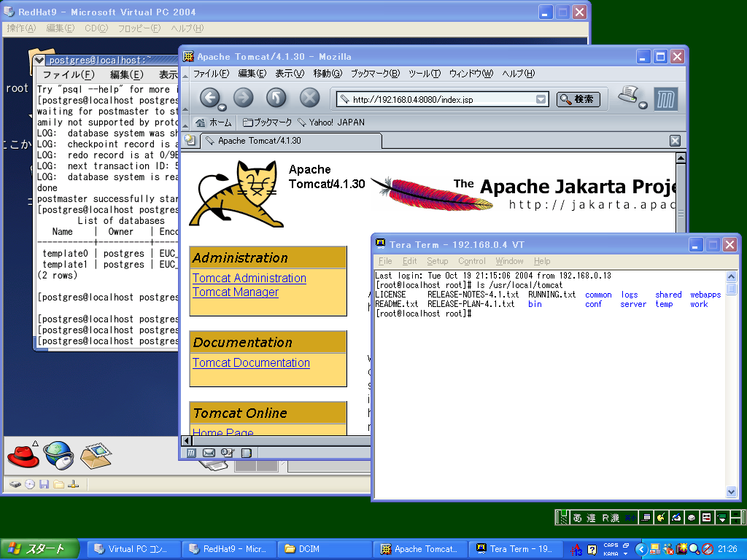Screen dimensions: 747x560
Task: Toggle the IME R漢 input style button
Action: (x=611, y=518)
